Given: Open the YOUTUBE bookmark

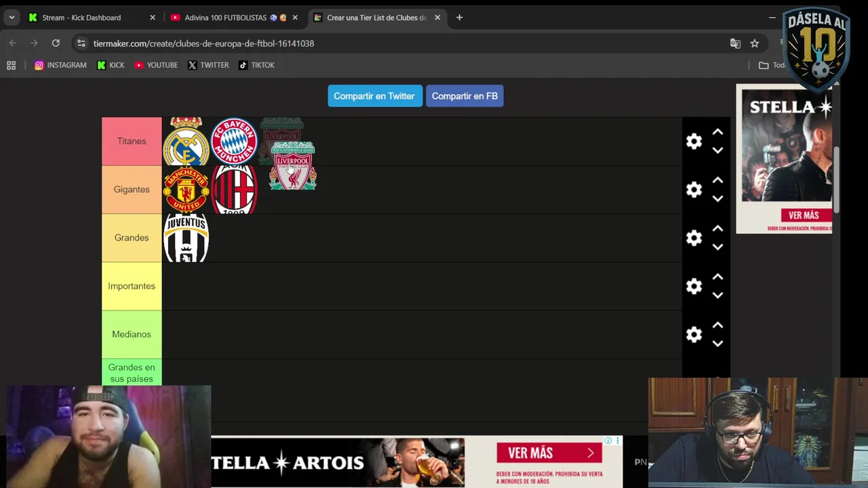Looking at the screenshot, I should pos(156,65).
